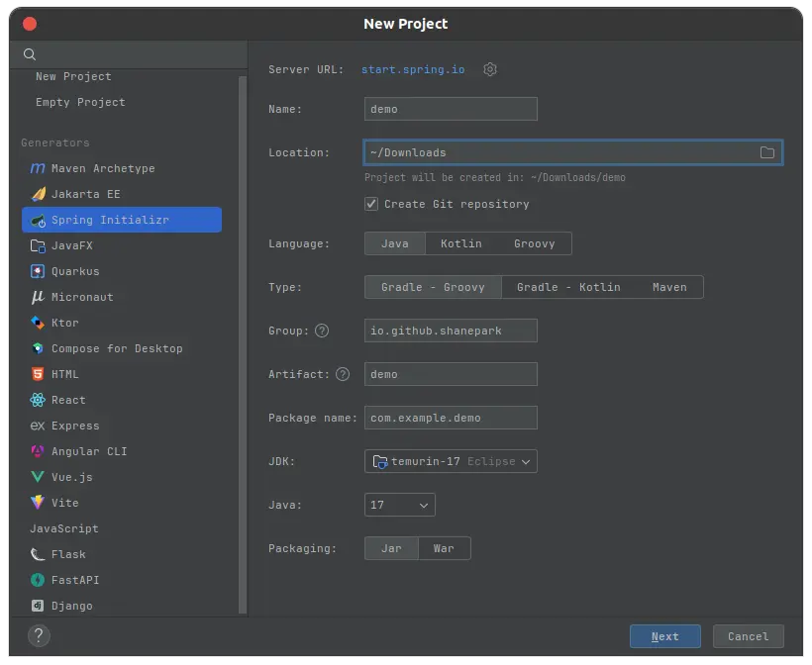Open Server URL settings gear

[490, 69]
